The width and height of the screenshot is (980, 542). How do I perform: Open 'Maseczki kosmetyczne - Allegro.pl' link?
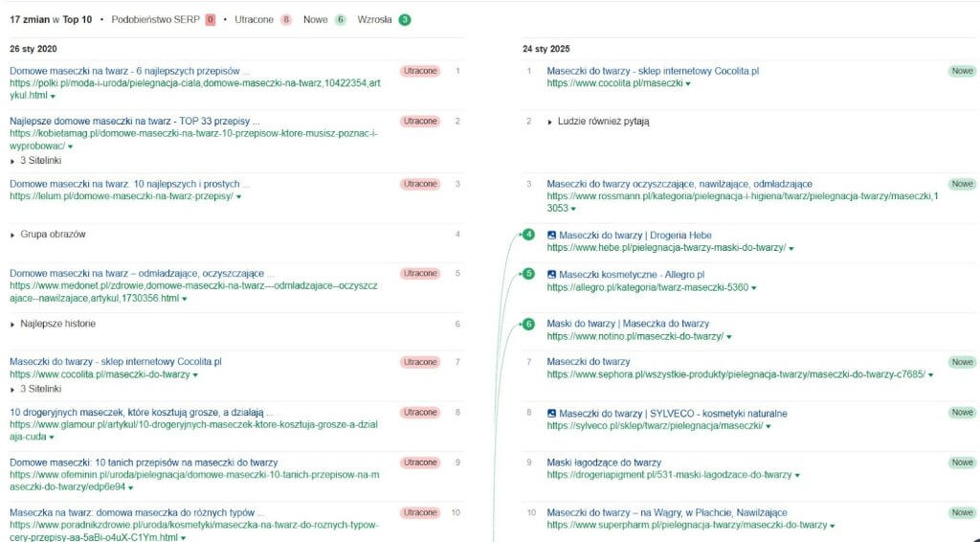(x=632, y=275)
